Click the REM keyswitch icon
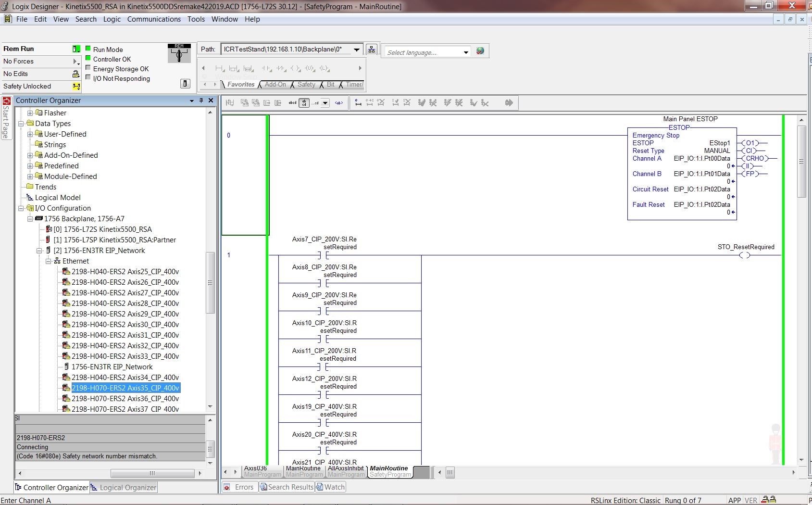The image size is (812, 505). tap(179, 53)
